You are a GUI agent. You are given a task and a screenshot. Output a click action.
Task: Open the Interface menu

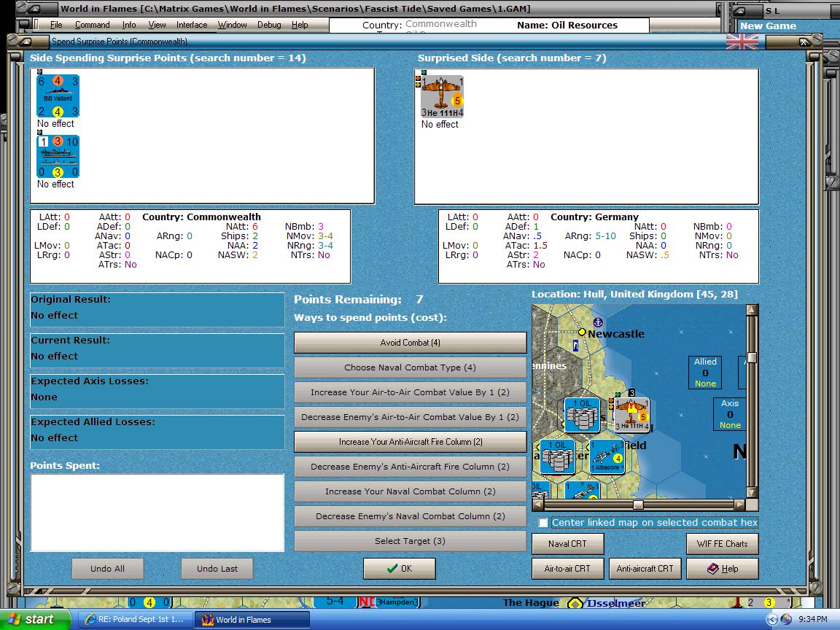(x=192, y=25)
